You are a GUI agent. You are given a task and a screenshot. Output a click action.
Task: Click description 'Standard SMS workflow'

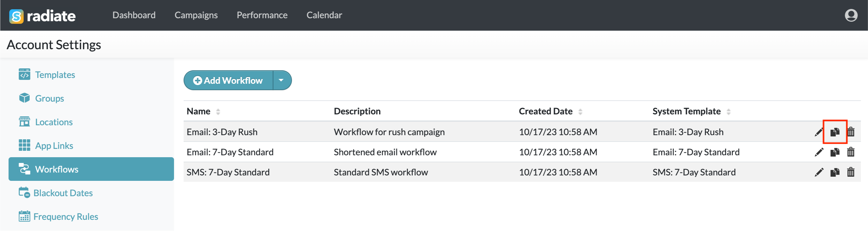tap(380, 172)
